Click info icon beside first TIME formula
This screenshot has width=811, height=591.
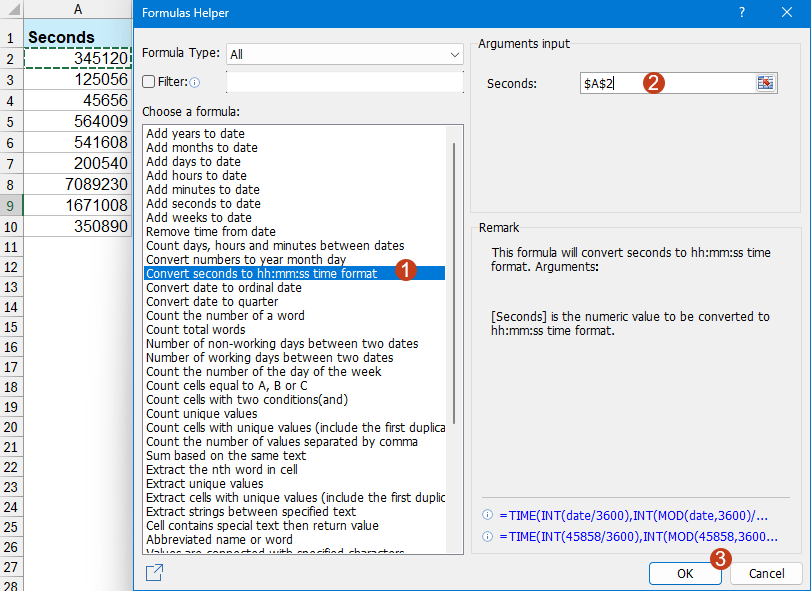click(x=487, y=515)
